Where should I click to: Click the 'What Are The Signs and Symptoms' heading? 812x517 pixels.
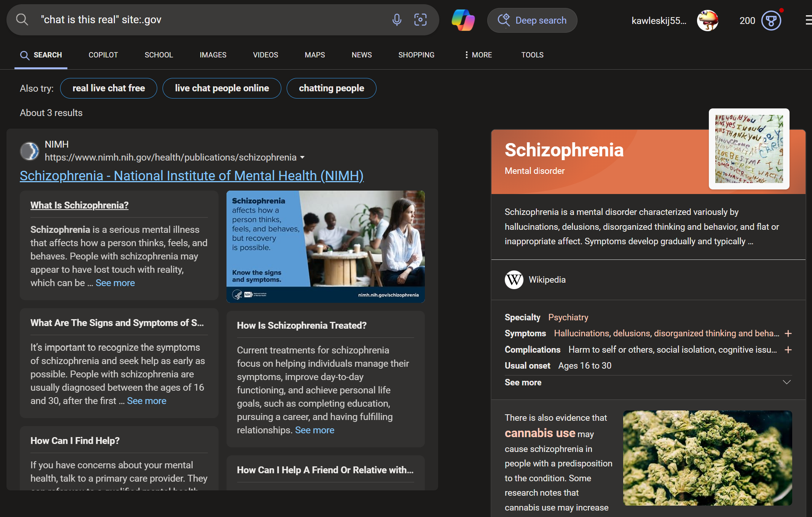tap(117, 323)
